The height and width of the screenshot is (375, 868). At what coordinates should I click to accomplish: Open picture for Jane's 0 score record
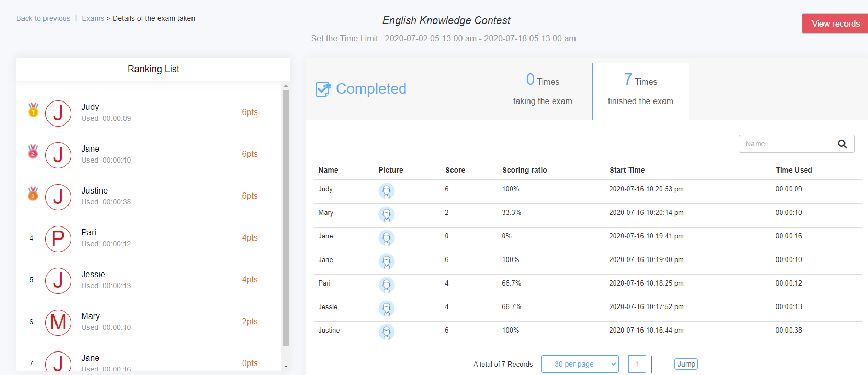point(387,238)
